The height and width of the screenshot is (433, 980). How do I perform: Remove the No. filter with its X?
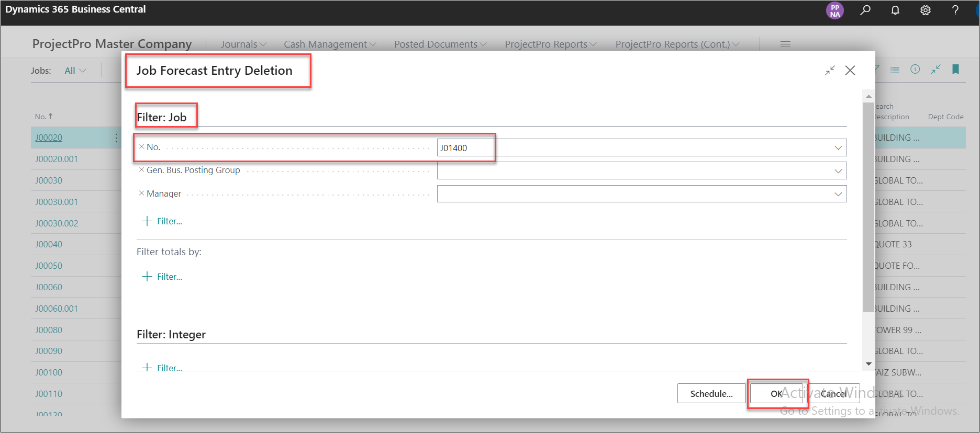click(x=141, y=147)
